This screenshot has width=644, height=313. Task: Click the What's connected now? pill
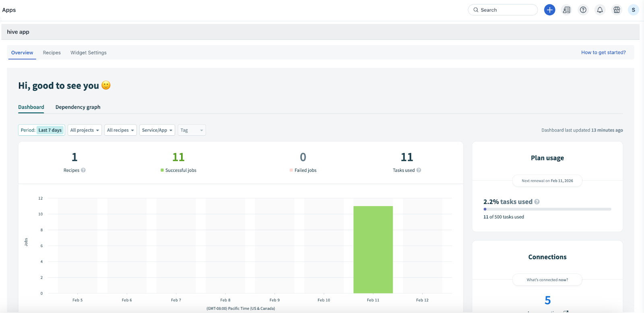(547, 280)
